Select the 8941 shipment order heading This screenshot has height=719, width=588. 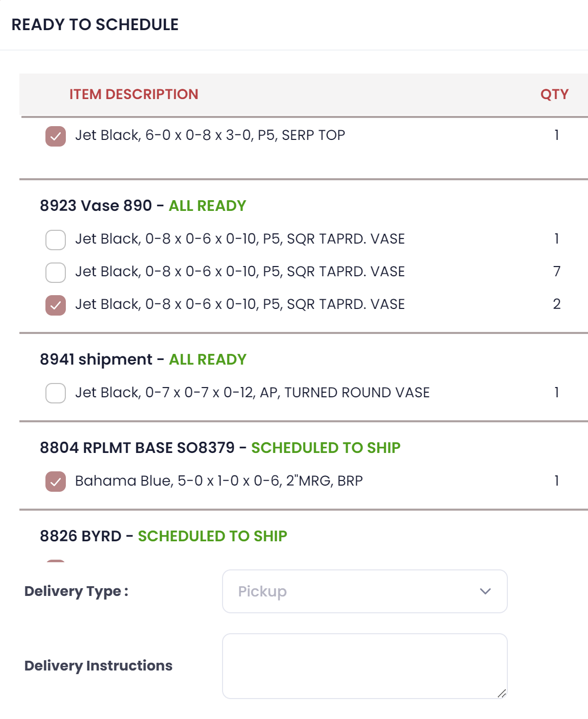[x=96, y=359]
